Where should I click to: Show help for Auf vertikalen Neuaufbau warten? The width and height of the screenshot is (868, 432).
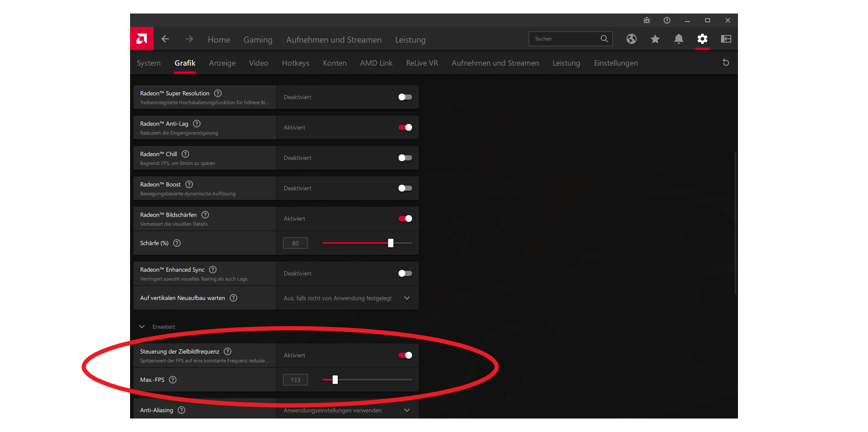[233, 298]
